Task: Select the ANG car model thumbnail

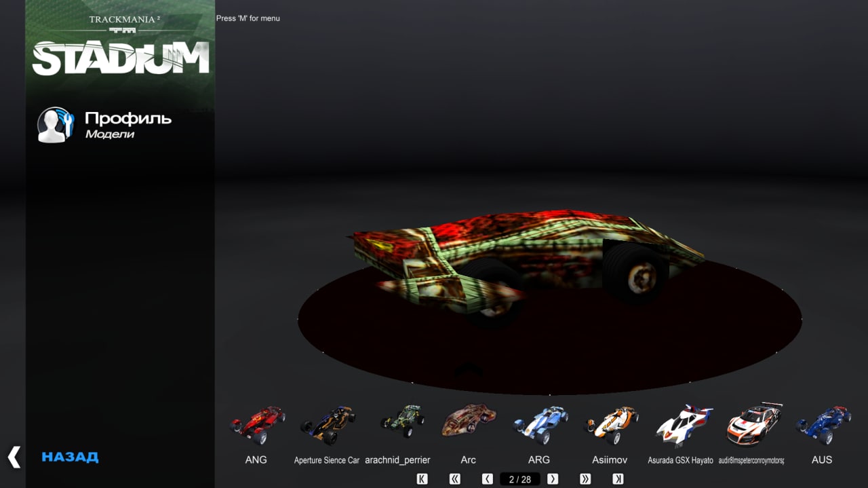Action: point(257,424)
